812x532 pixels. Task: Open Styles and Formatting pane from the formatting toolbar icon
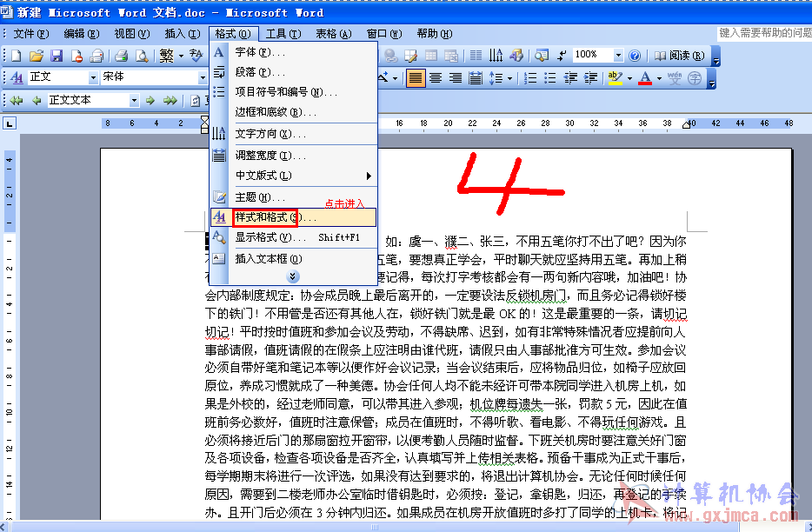point(17,77)
